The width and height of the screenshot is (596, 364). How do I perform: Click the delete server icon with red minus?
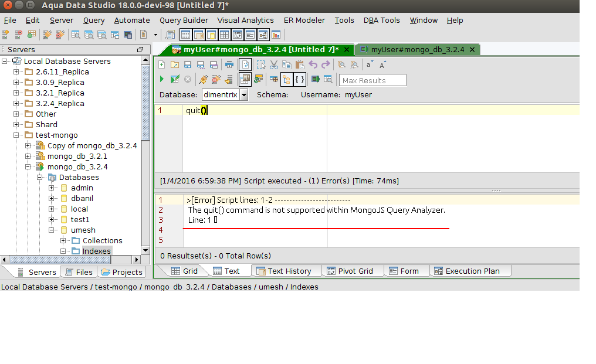point(18,35)
